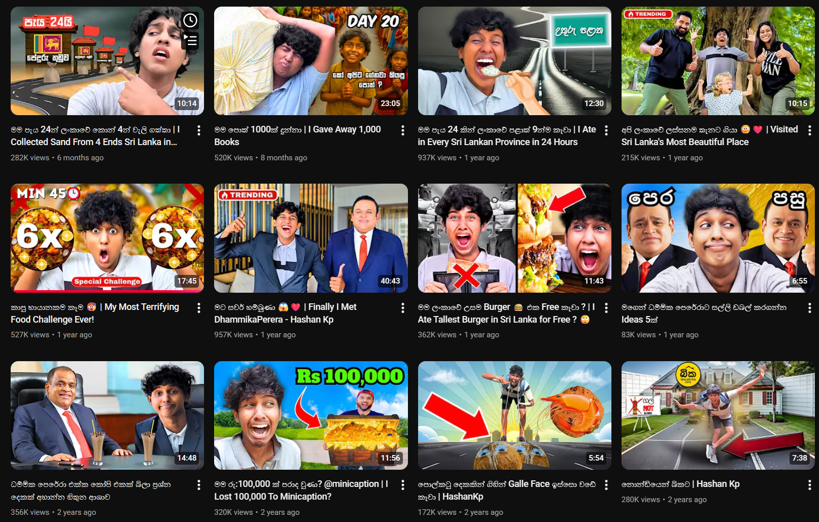Click video title ending with Hashan Kp, 280K views
This screenshot has height=522, width=819.
[680, 484]
